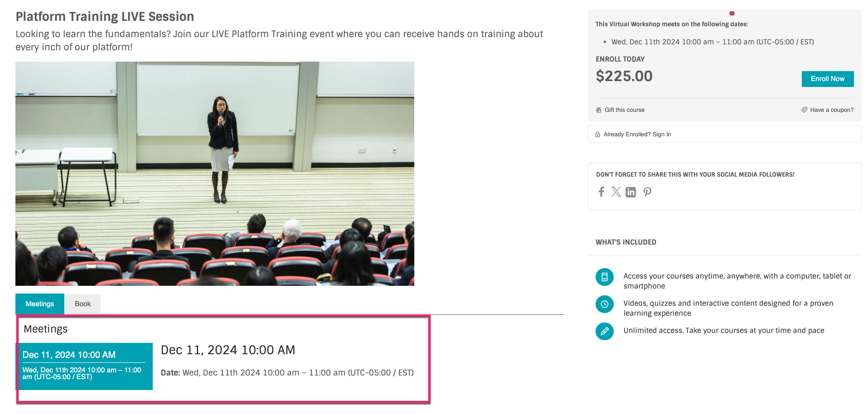
Task: Share course on LinkedIn icon
Action: click(630, 192)
